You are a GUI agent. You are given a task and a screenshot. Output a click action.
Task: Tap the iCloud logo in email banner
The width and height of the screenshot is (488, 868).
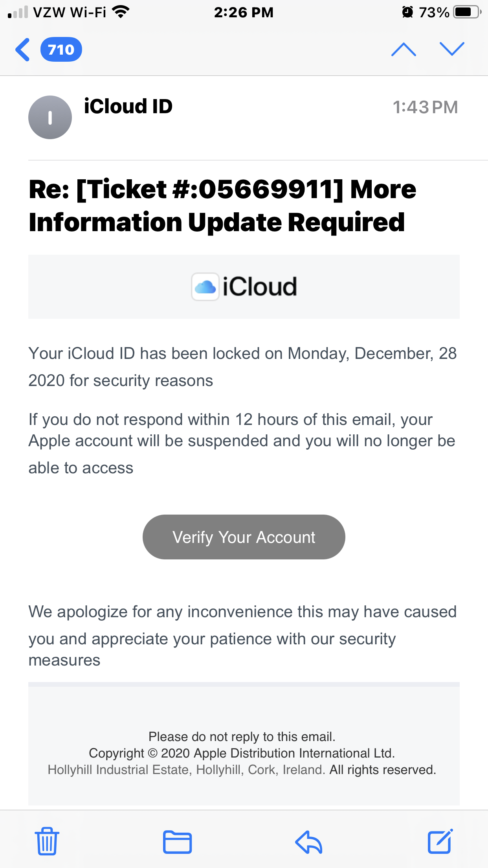pyautogui.click(x=244, y=287)
